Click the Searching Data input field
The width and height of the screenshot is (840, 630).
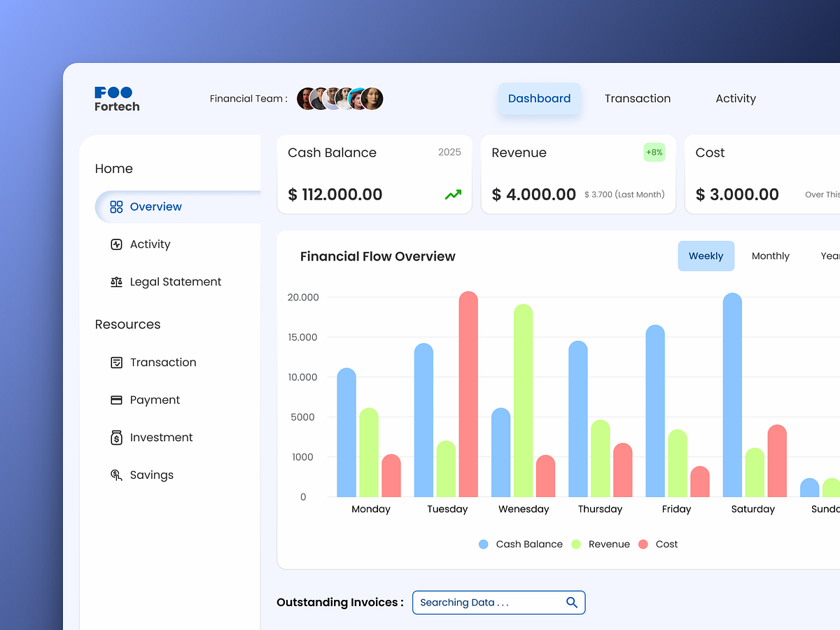498,603
